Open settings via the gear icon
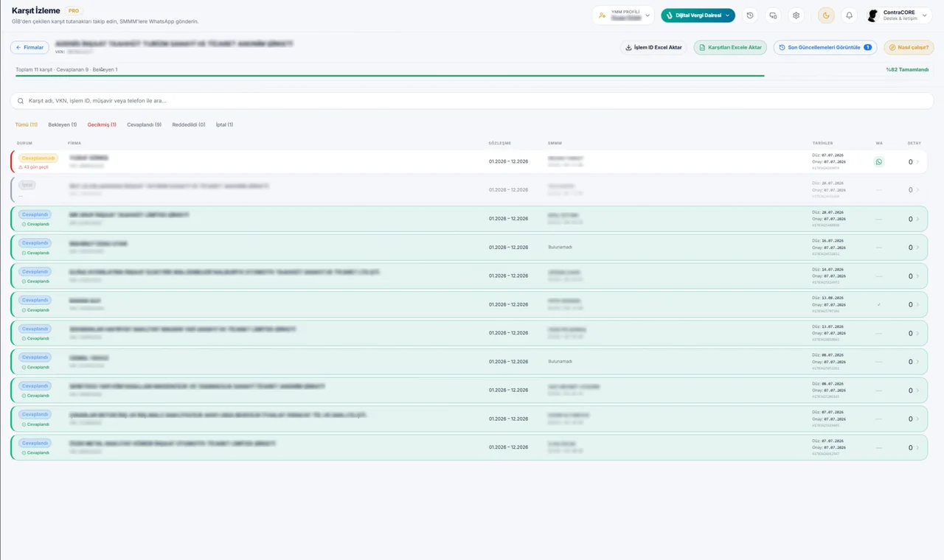 (796, 15)
